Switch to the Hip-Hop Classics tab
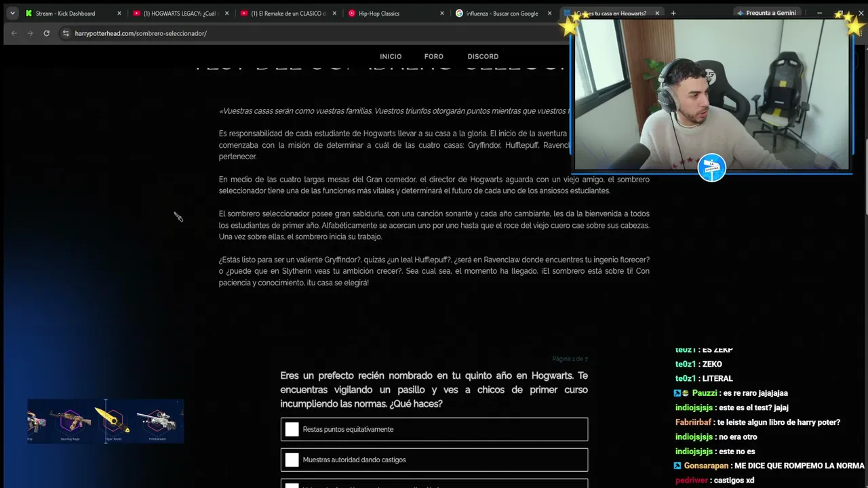The image size is (868, 488). 396,13
